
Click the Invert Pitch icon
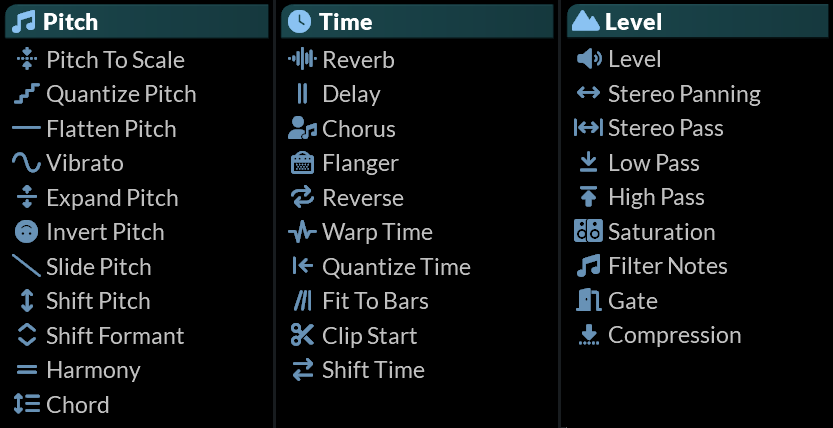coord(27,232)
